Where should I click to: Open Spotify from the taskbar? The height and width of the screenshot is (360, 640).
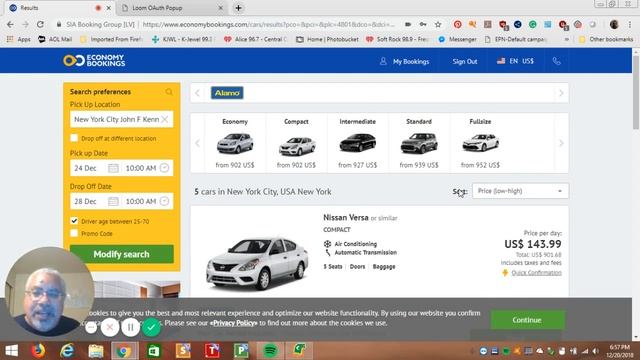pyautogui.click(x=270, y=351)
